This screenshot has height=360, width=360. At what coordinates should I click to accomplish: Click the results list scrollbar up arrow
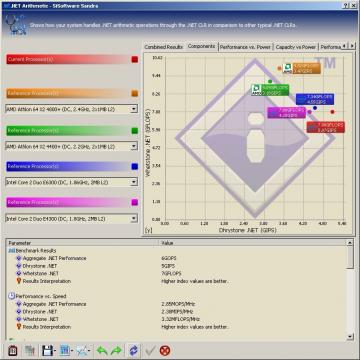pos(350,243)
